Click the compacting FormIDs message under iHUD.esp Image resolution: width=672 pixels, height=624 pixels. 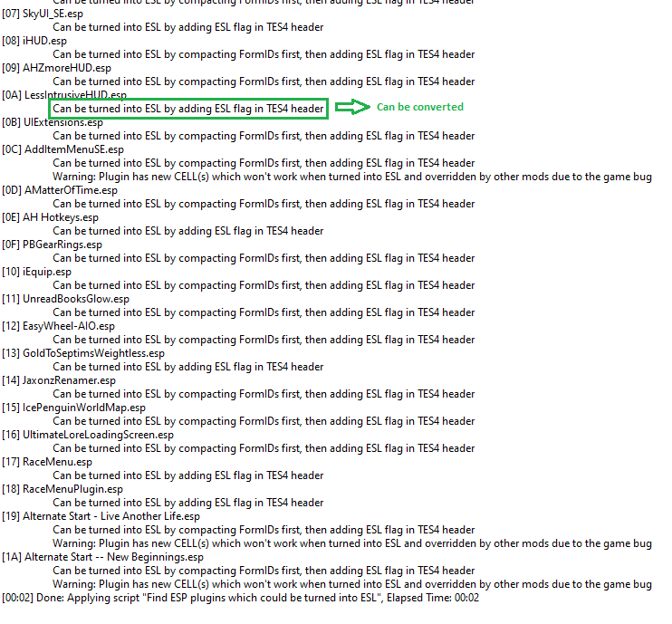[x=264, y=54]
